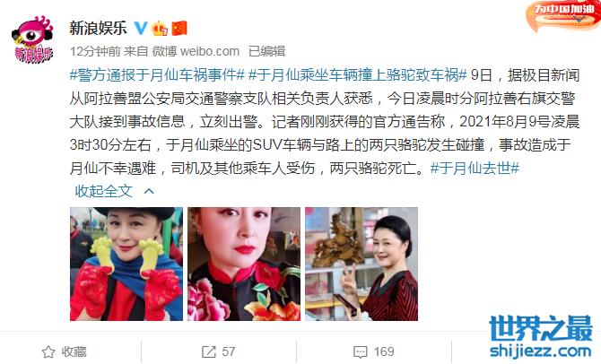Click the crown membership badge icon

tap(160, 28)
